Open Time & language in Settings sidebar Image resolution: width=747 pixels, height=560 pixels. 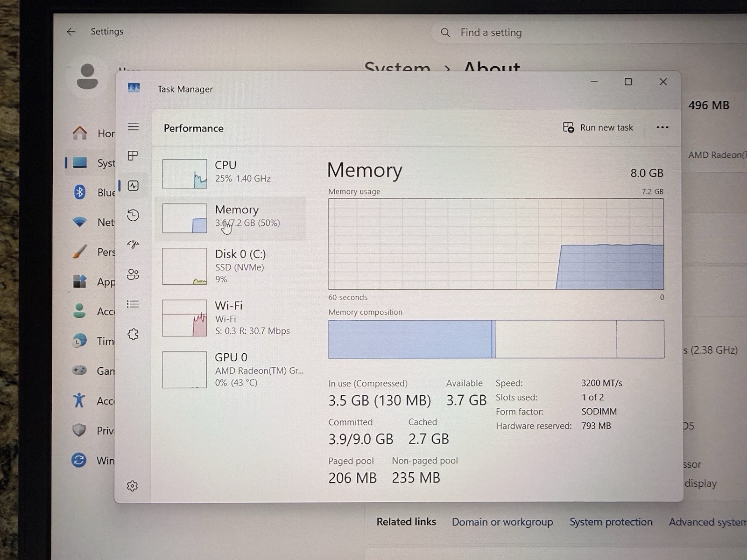[x=93, y=341]
